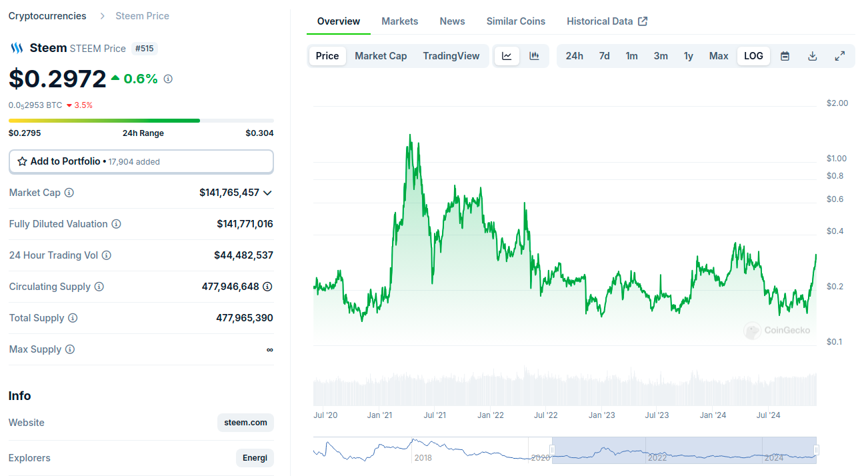
Task: Click the breadcrumb chevron separator
Action: (101, 16)
